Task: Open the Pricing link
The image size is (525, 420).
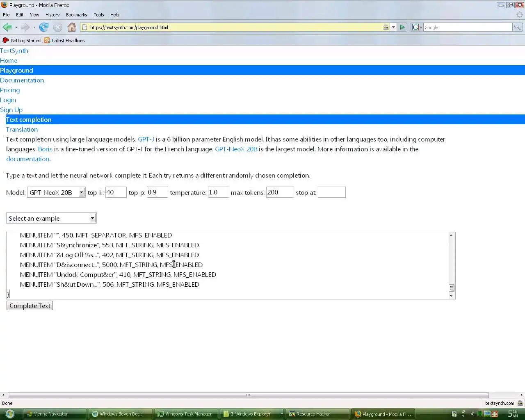Action: point(10,90)
